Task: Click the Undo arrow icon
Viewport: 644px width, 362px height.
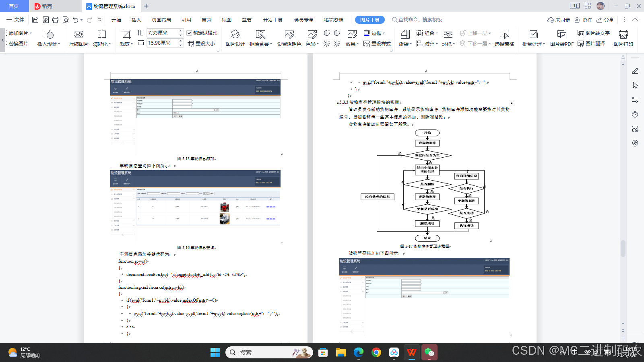Action: point(75,20)
